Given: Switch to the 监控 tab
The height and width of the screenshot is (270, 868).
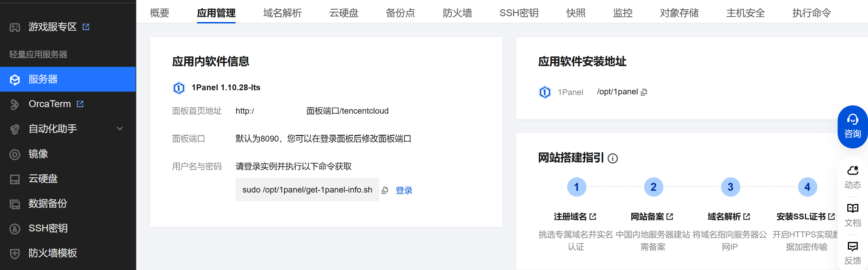Looking at the screenshot, I should [623, 13].
